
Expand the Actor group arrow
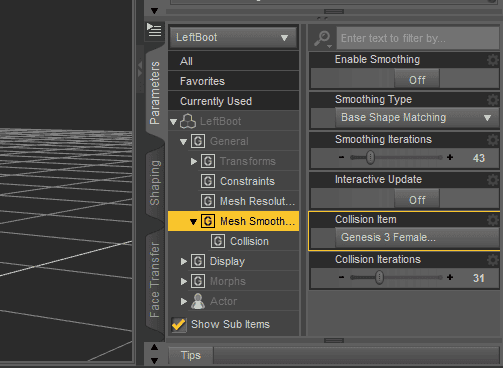click(184, 301)
